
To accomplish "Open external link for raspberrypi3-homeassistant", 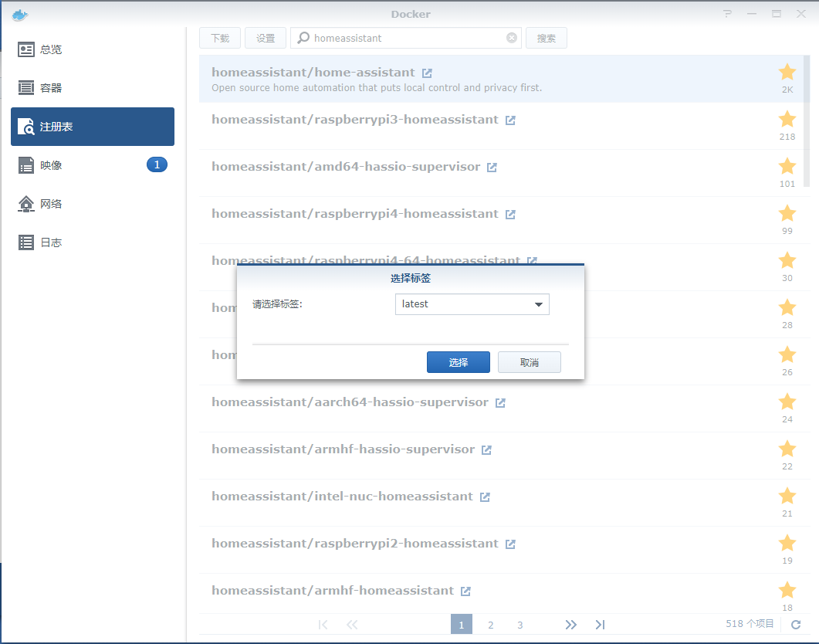I will [x=510, y=120].
